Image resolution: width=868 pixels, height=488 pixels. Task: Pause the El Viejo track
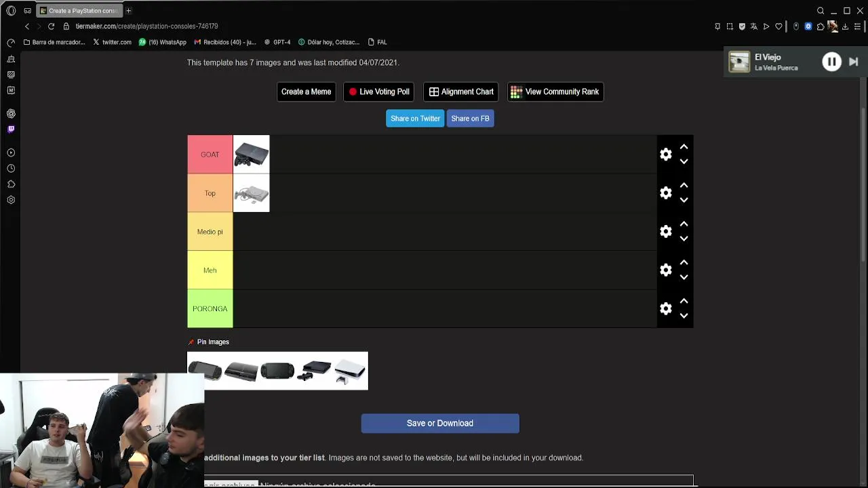831,62
